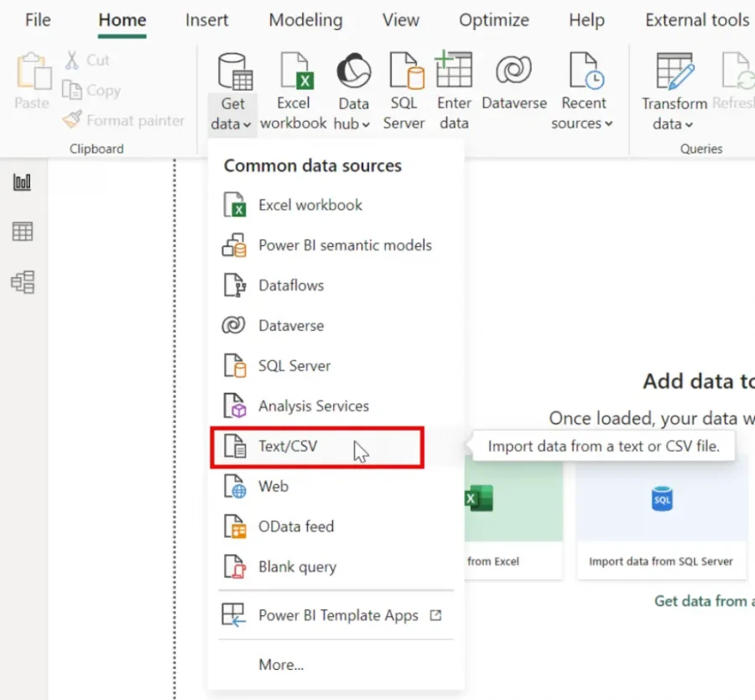Screen dimensions: 755x700
Task: Click Import data from SQL Server card
Action: pos(662,517)
